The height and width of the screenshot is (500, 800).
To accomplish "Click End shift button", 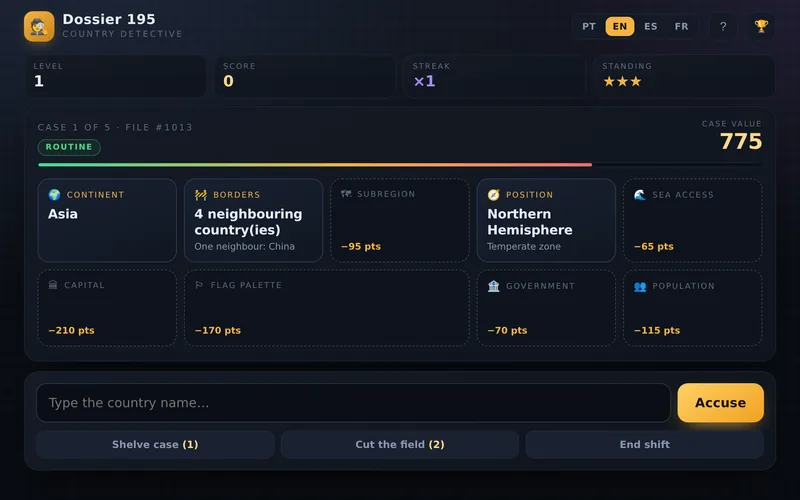I will tap(644, 444).
